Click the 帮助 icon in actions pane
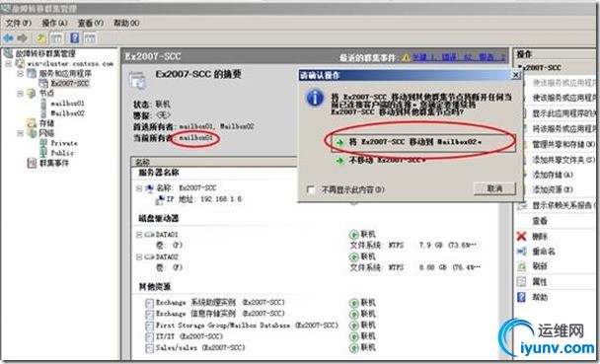 pos(522,297)
